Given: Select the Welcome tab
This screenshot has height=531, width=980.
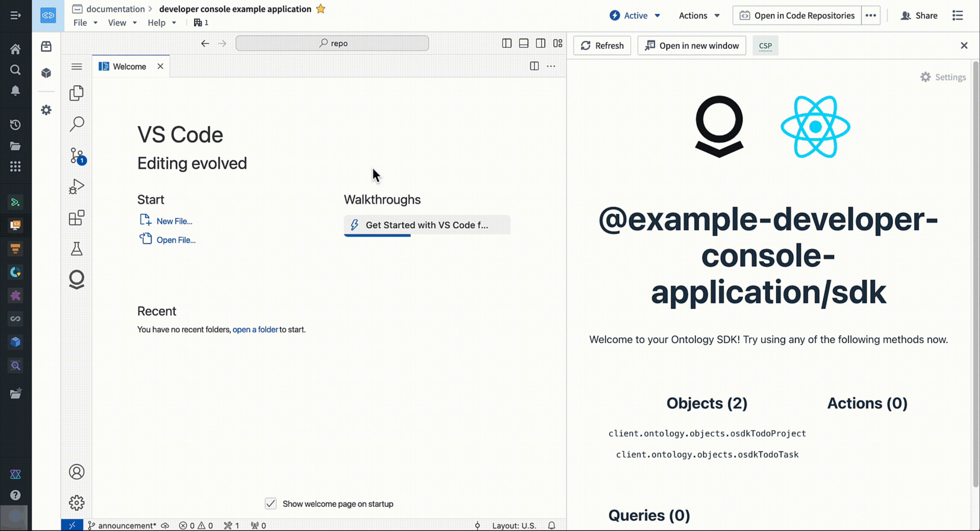Looking at the screenshot, I should (x=129, y=66).
